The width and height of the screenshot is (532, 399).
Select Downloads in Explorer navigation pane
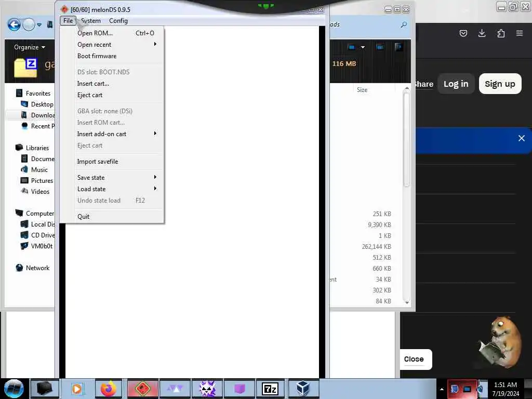(x=37, y=115)
